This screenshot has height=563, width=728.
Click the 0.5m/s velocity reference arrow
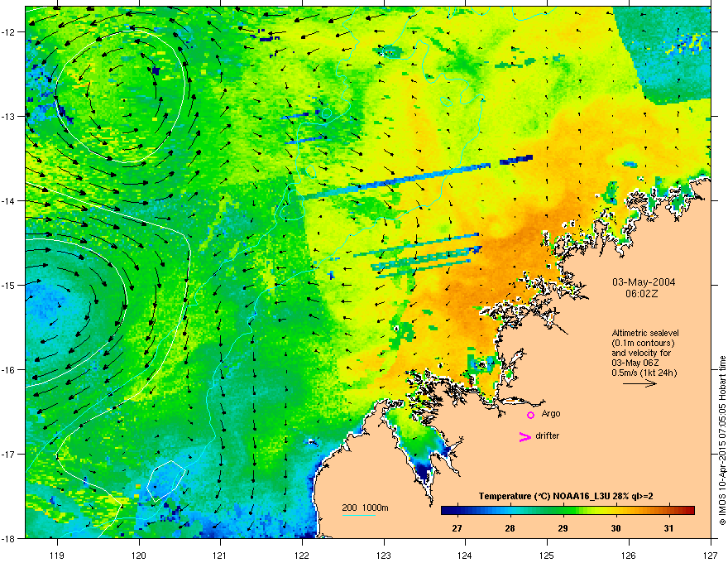click(639, 383)
